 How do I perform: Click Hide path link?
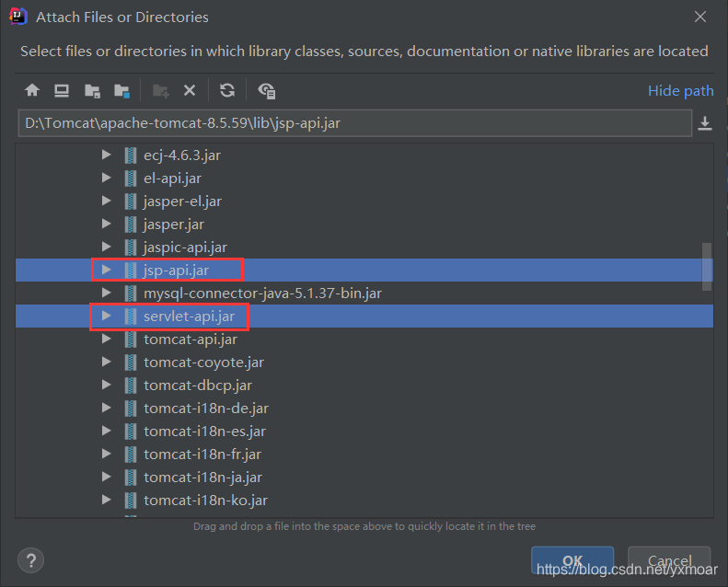[681, 90]
